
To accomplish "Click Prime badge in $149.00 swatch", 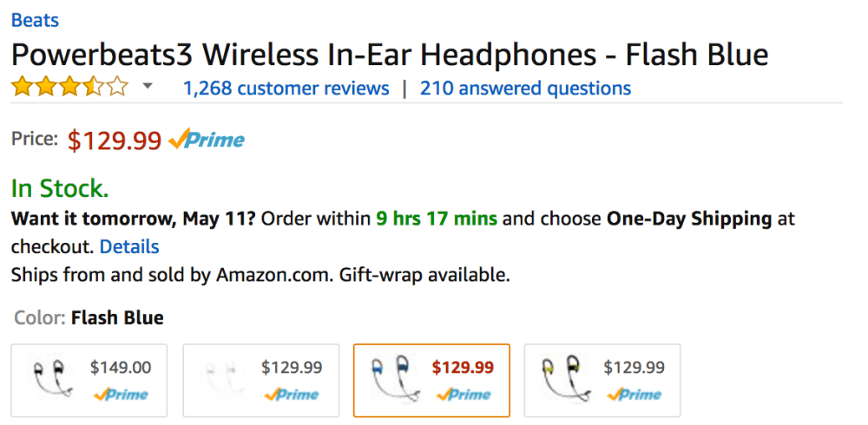I will click(x=121, y=395).
